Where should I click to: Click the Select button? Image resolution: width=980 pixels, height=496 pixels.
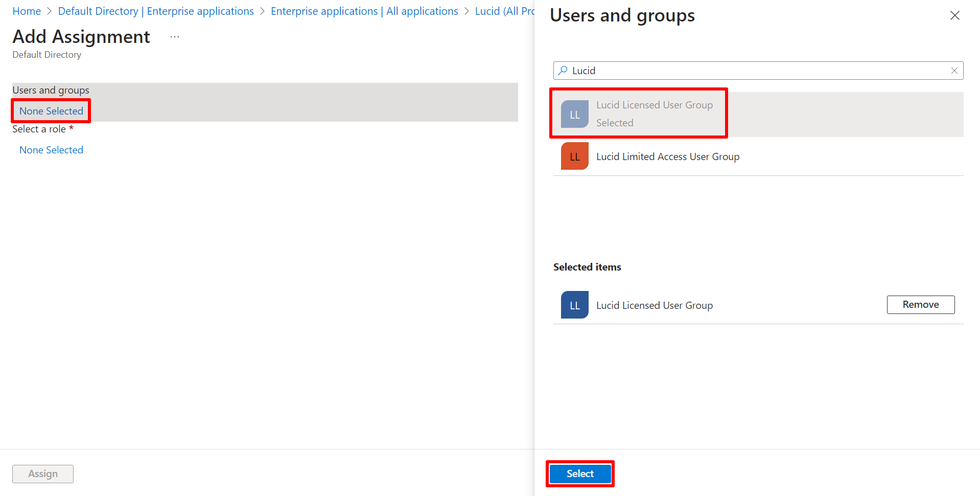click(x=580, y=474)
